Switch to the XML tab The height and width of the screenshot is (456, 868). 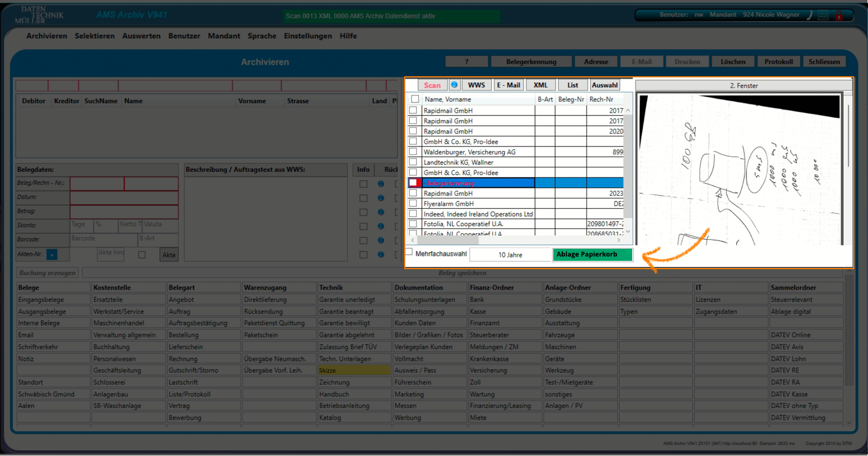pos(541,85)
